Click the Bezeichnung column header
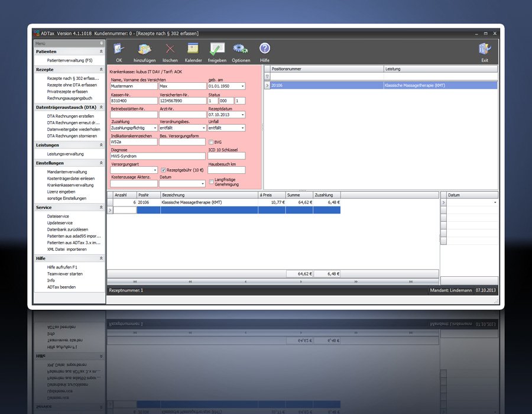The width and height of the screenshot is (532, 414). click(209, 195)
